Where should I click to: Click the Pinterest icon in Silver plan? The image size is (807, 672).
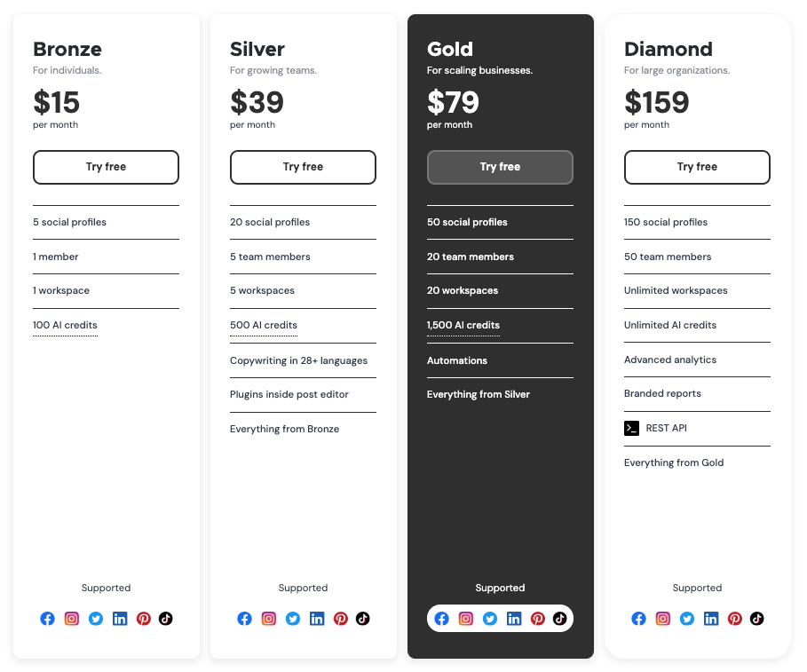coord(341,619)
